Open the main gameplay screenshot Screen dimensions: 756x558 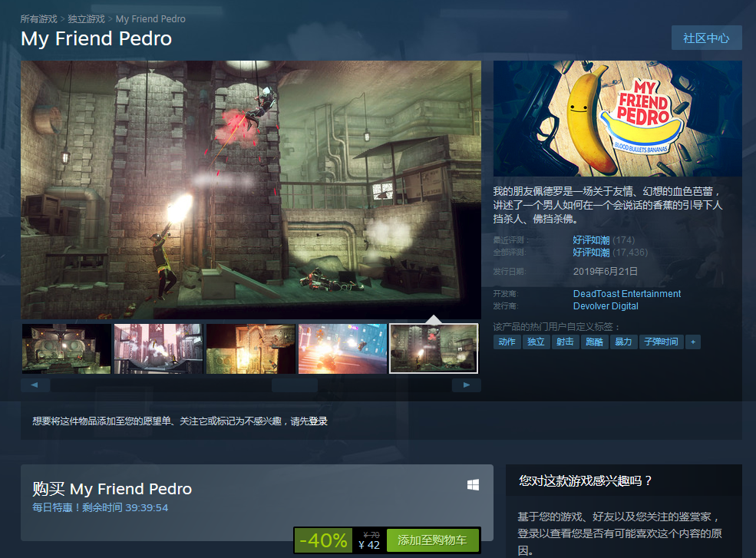(251, 190)
